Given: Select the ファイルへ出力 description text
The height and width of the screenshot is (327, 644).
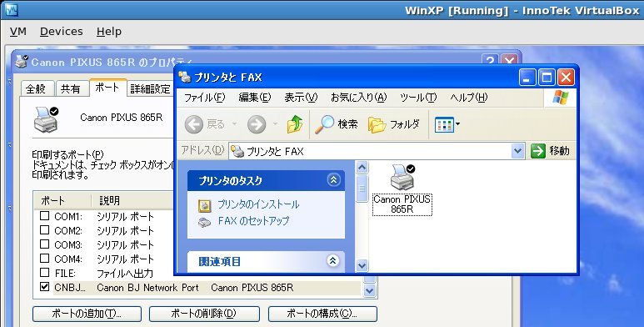Looking at the screenshot, I should (125, 273).
